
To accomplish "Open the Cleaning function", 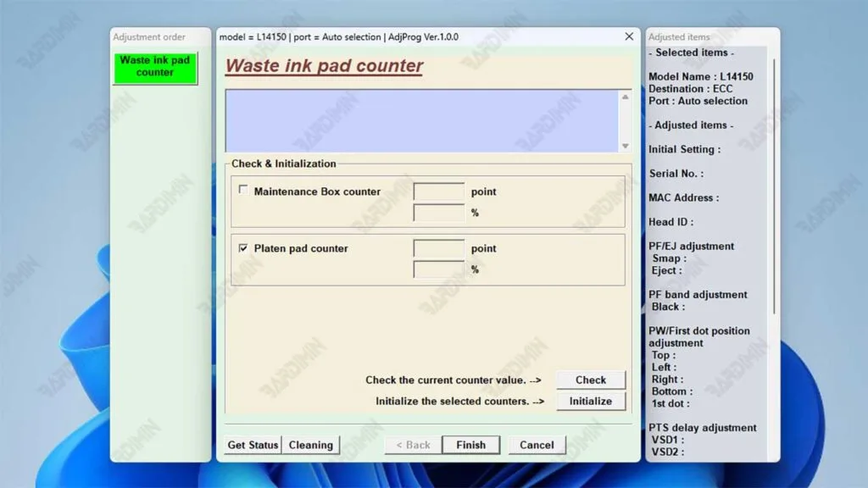I will coord(311,445).
